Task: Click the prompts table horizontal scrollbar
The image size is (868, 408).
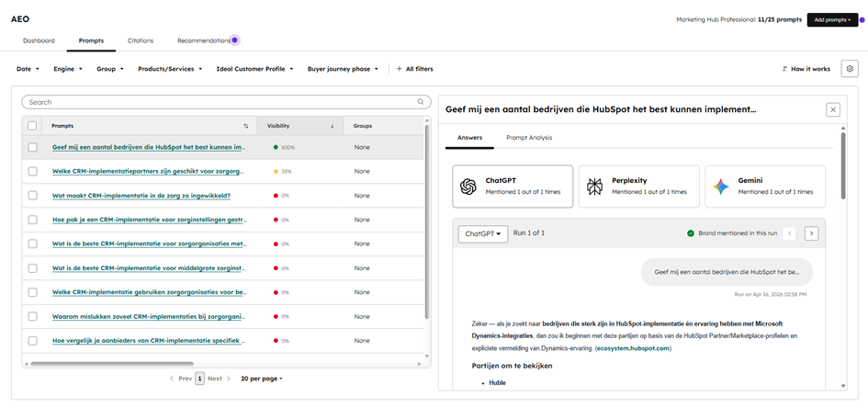Action: click(x=112, y=364)
